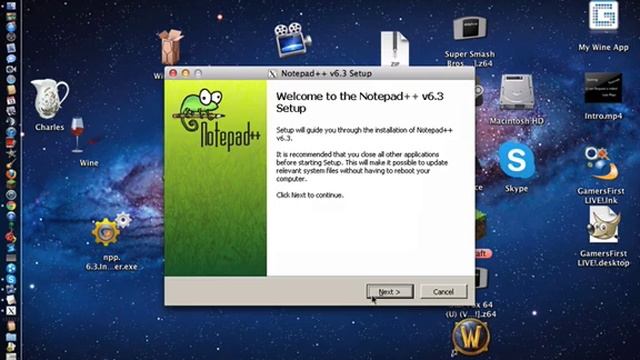Select the GamersFirst LIVE!.lnk icon
The height and width of the screenshot is (360, 640).
click(601, 164)
